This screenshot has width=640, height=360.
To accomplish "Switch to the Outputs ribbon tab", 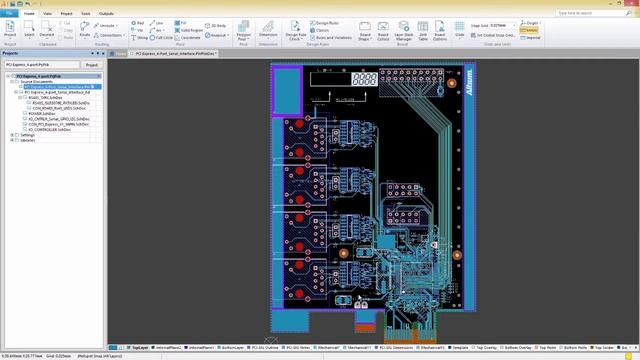I will (106, 13).
